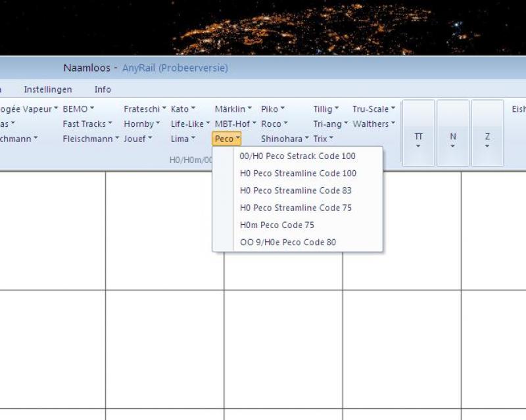The height and width of the screenshot is (420, 526).
Task: Open the Frateschi dropdown
Action: [145, 109]
